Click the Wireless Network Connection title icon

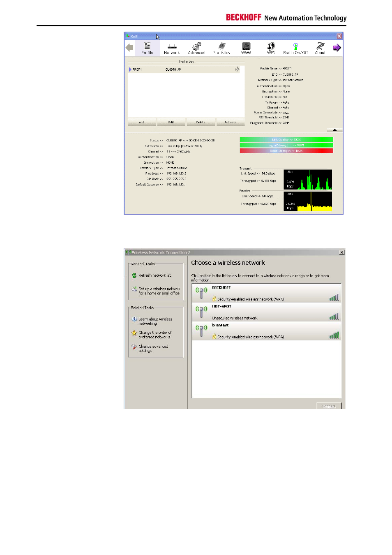[x=129, y=252]
